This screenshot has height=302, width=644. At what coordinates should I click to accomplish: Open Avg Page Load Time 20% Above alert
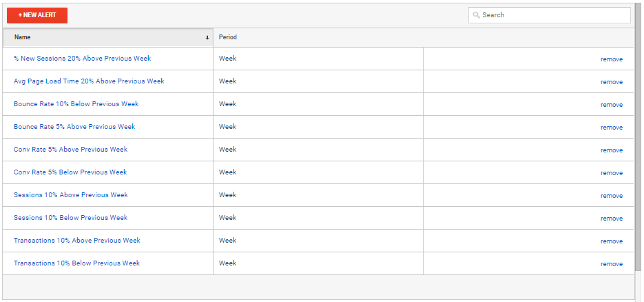(89, 81)
